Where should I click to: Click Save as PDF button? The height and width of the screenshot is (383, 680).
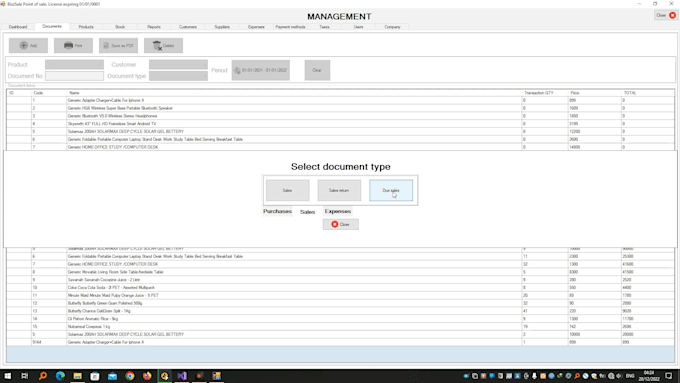pos(118,46)
